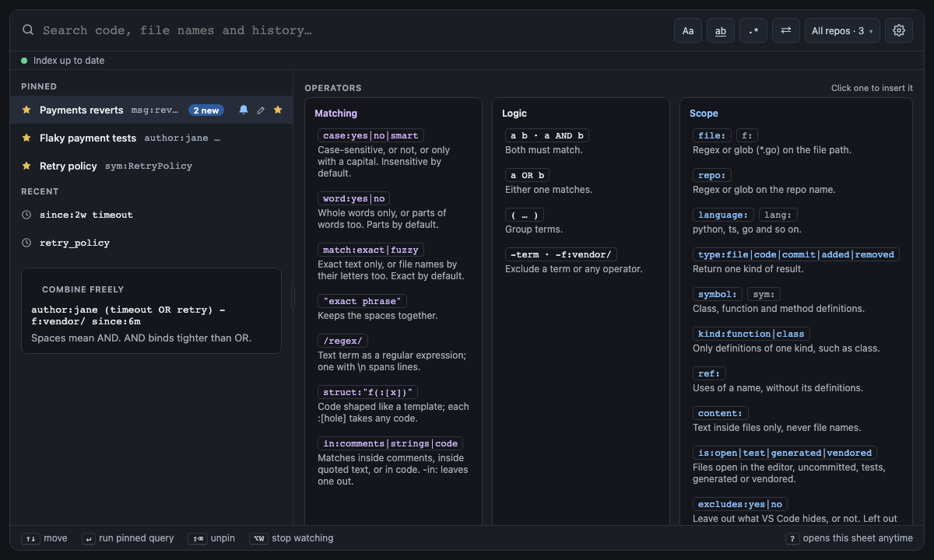The height and width of the screenshot is (560, 934).
Task: Click the pencil edit icon on Payments reverts
Action: [x=261, y=110]
